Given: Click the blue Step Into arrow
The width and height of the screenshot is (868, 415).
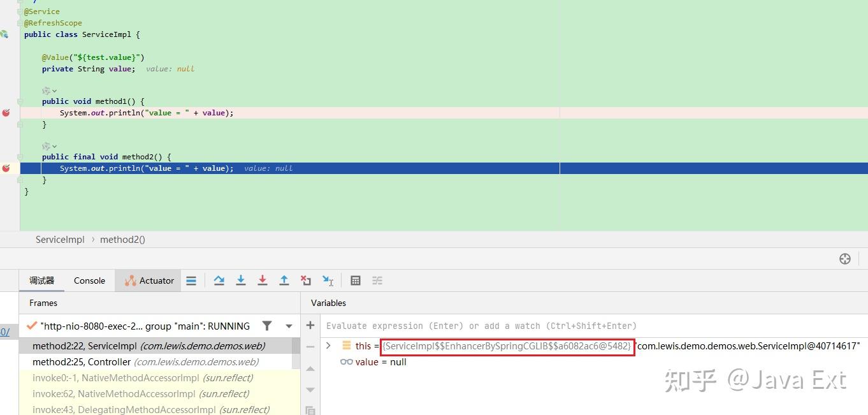Looking at the screenshot, I should (x=241, y=280).
